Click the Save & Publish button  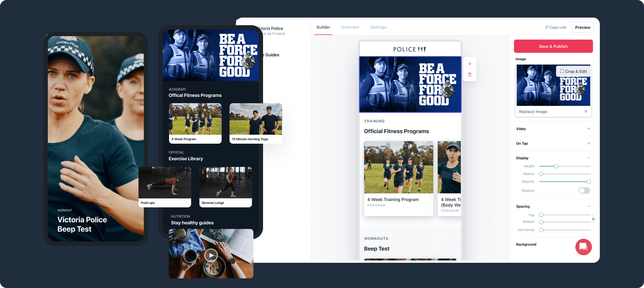pyautogui.click(x=553, y=46)
